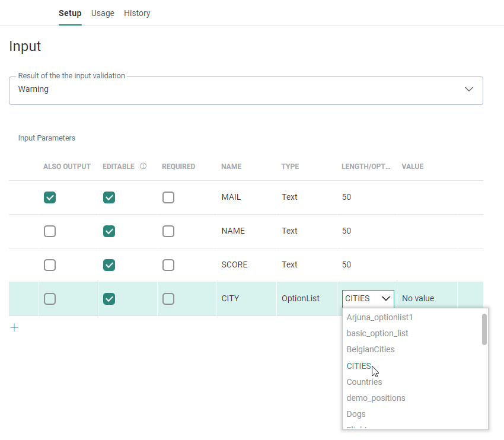Select the Dogs option list

click(x=356, y=414)
